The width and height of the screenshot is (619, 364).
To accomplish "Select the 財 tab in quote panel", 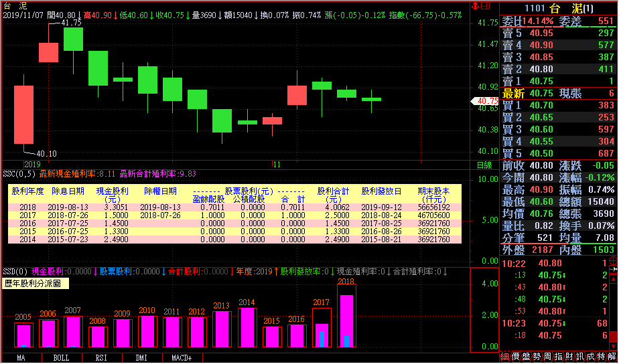I will pyautogui.click(x=569, y=357).
